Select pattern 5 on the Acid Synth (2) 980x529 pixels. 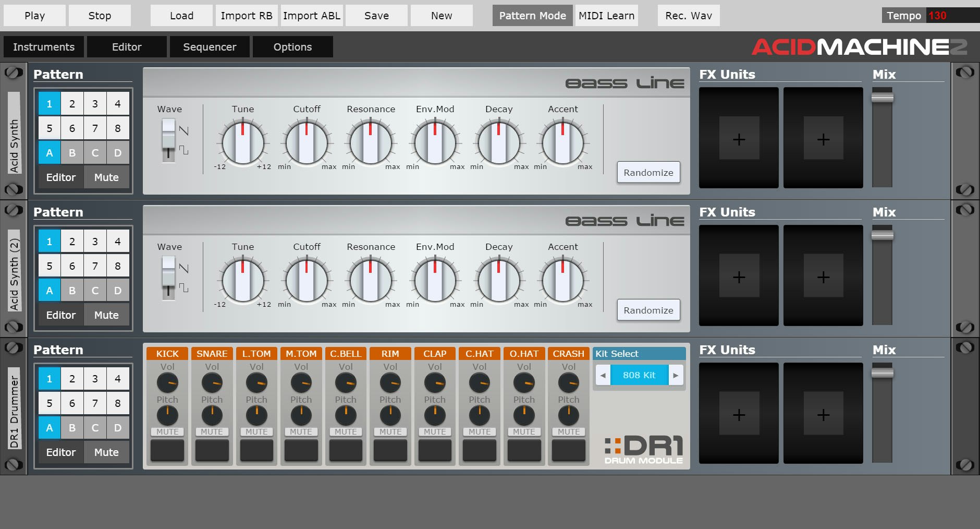(49, 265)
